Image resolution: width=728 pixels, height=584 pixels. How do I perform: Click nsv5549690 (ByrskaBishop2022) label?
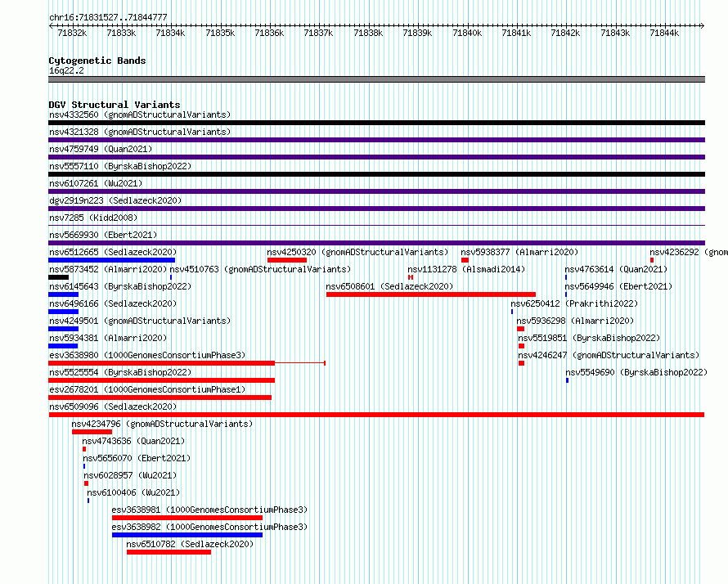click(636, 372)
